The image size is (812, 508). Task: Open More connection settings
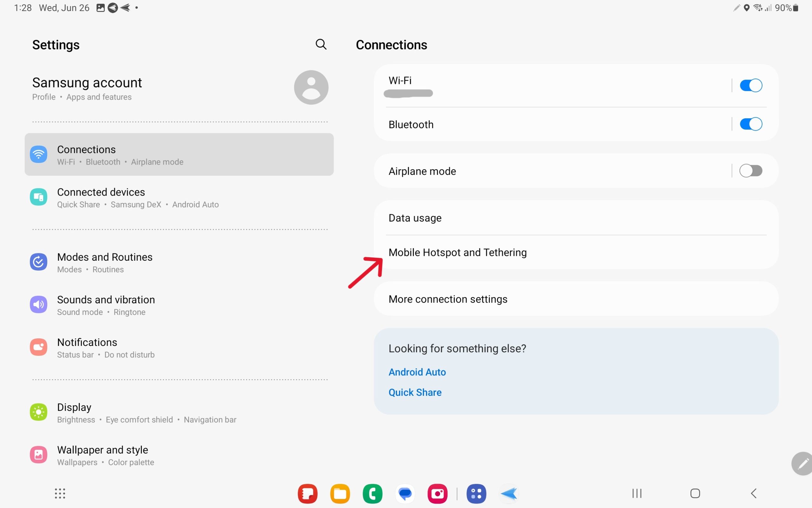point(448,299)
